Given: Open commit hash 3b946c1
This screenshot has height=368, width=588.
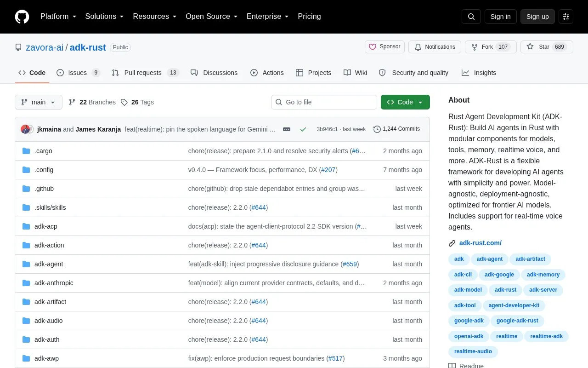Looking at the screenshot, I should [327, 129].
